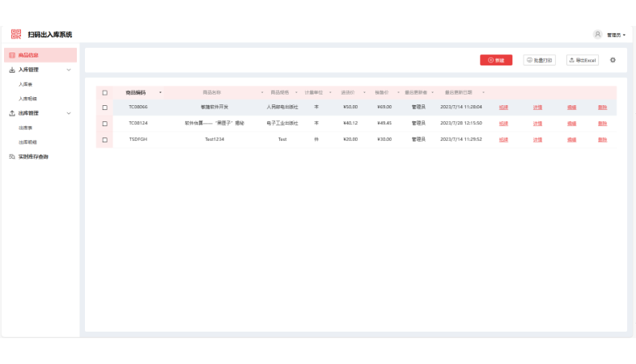Click the 商品信息 sidebar icon
Screen dimensions: 636x364
point(12,55)
